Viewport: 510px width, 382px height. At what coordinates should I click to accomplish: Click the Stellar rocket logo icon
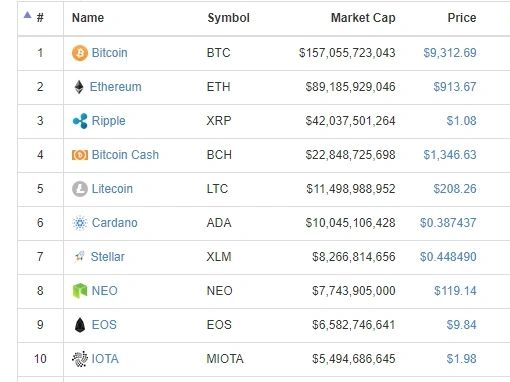(x=79, y=257)
